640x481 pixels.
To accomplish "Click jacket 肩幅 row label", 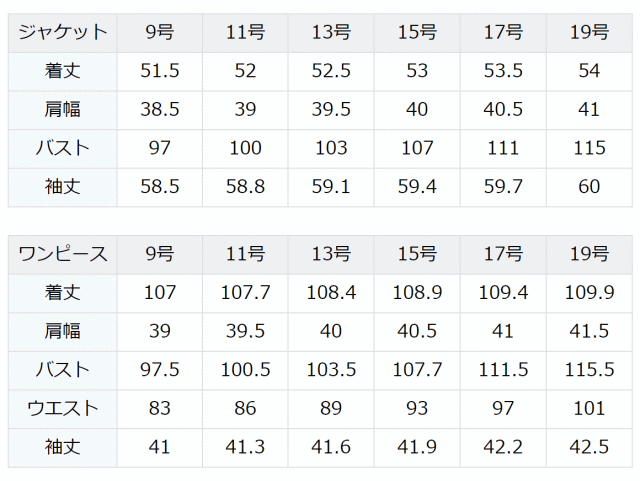I will click(62, 110).
